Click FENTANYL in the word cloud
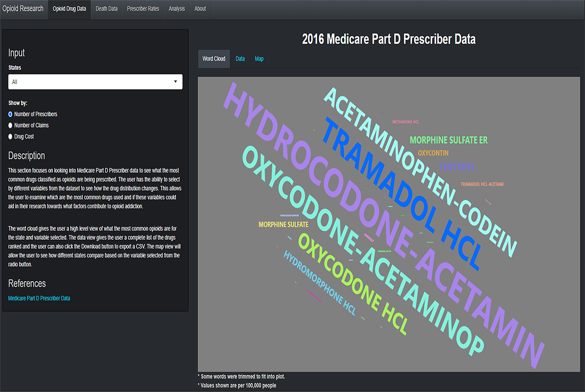This screenshot has width=585, height=392. (x=458, y=167)
